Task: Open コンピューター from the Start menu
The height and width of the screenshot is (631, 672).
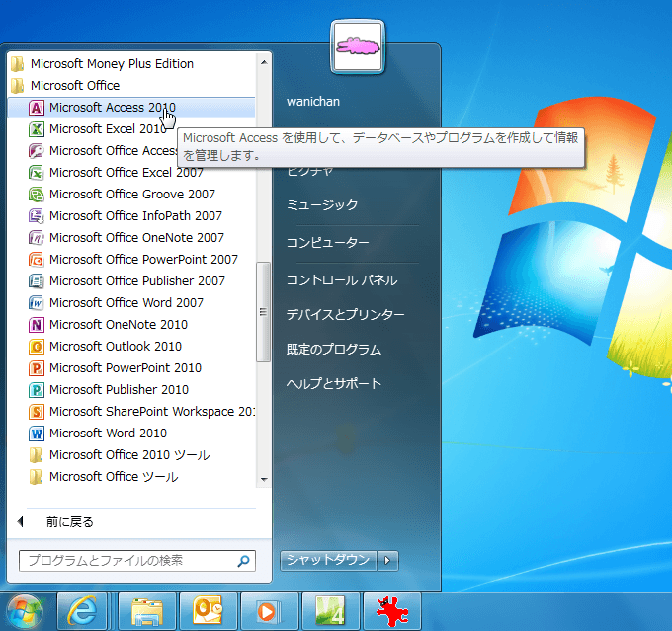Action: pos(327,243)
